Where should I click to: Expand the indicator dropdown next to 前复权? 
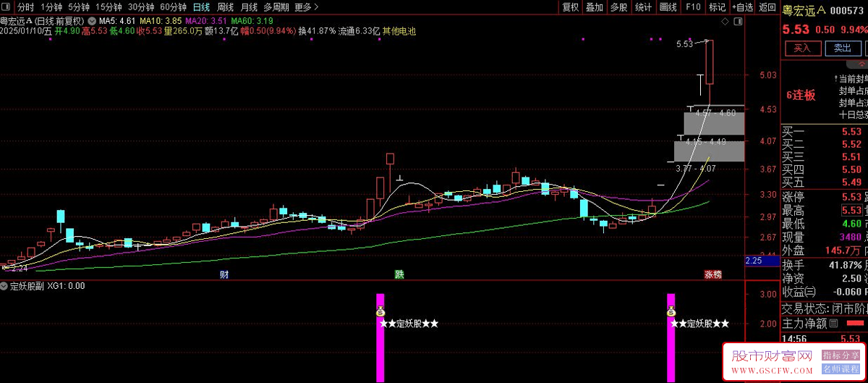tap(92, 21)
